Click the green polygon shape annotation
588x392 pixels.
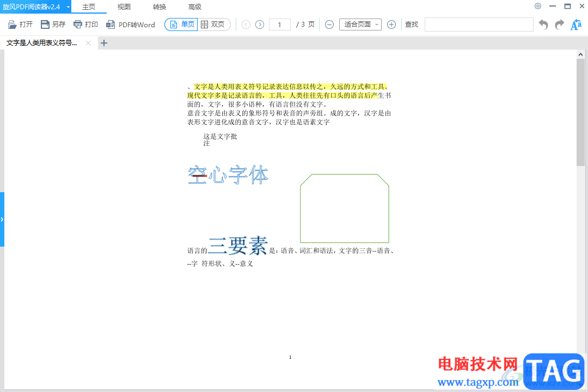(x=345, y=208)
